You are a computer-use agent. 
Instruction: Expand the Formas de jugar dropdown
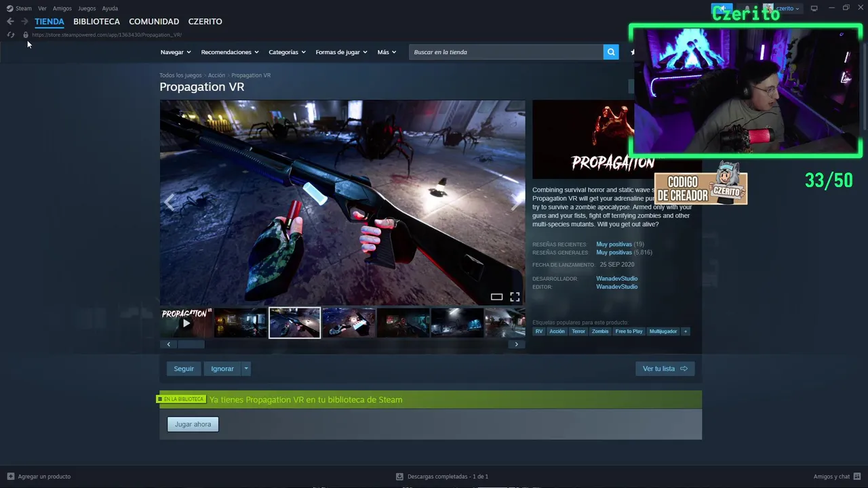(341, 52)
